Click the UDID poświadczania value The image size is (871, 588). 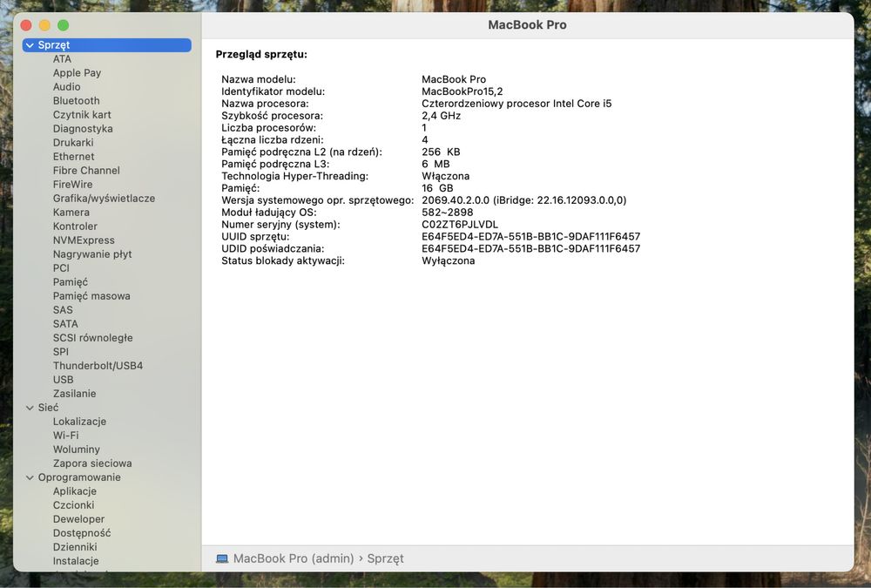(x=530, y=249)
